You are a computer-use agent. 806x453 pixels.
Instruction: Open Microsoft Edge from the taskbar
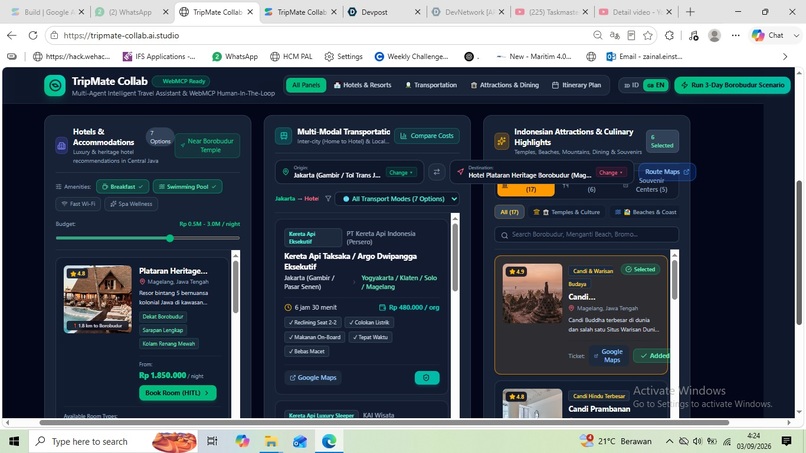(x=329, y=441)
